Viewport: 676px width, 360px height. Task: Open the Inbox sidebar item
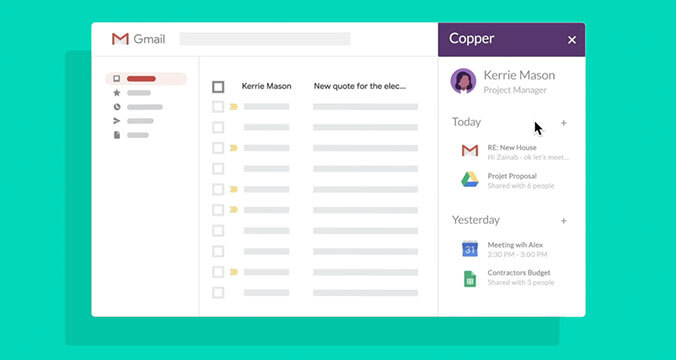(146, 78)
